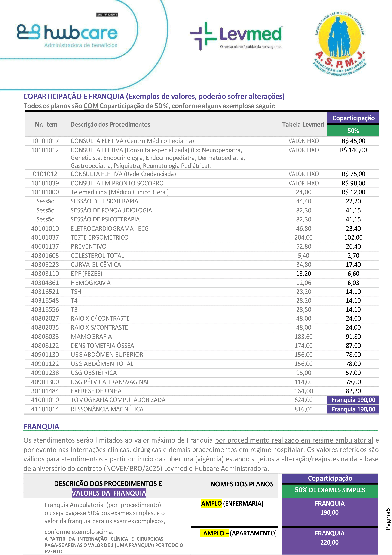
Task: Select 'SESSÃO DE FONOAUDIOLOGIA' description
Action: tap(111, 210)
